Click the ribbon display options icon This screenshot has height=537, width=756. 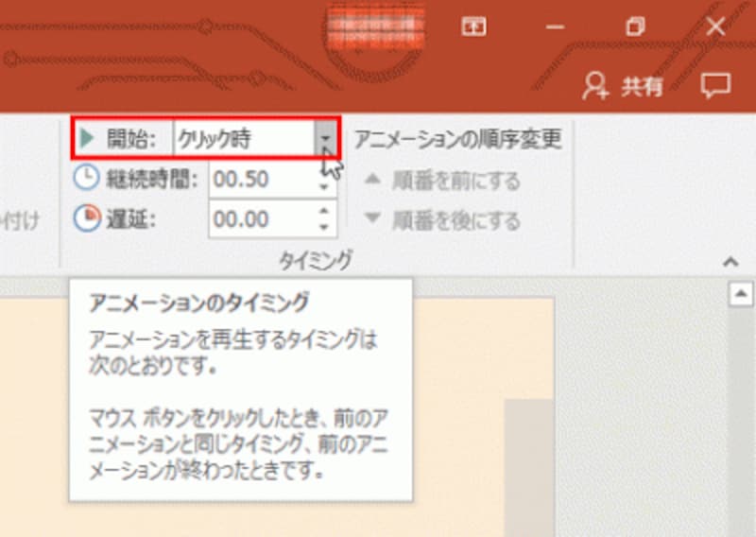pos(473,26)
